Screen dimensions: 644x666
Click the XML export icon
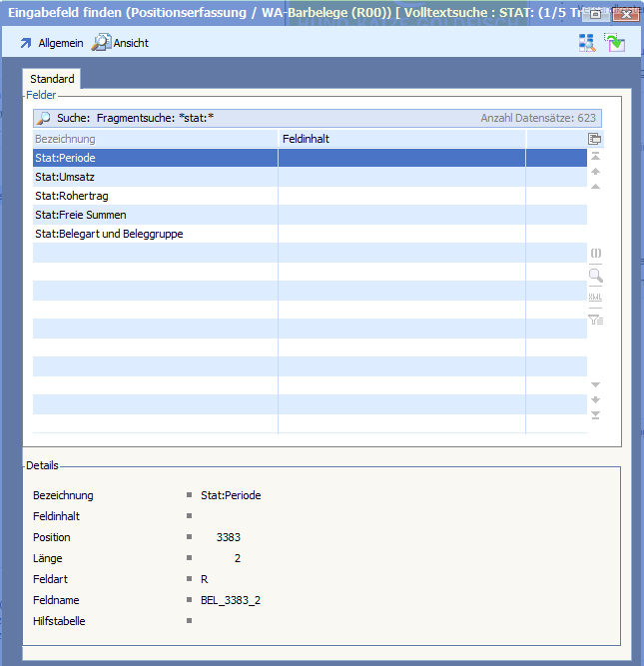pyautogui.click(x=595, y=298)
